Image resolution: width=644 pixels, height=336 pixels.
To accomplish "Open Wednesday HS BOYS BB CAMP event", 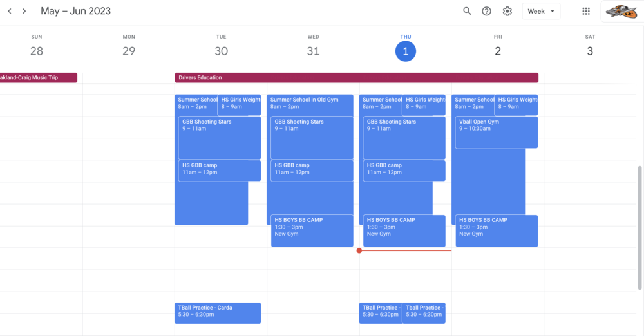I will 312,231.
